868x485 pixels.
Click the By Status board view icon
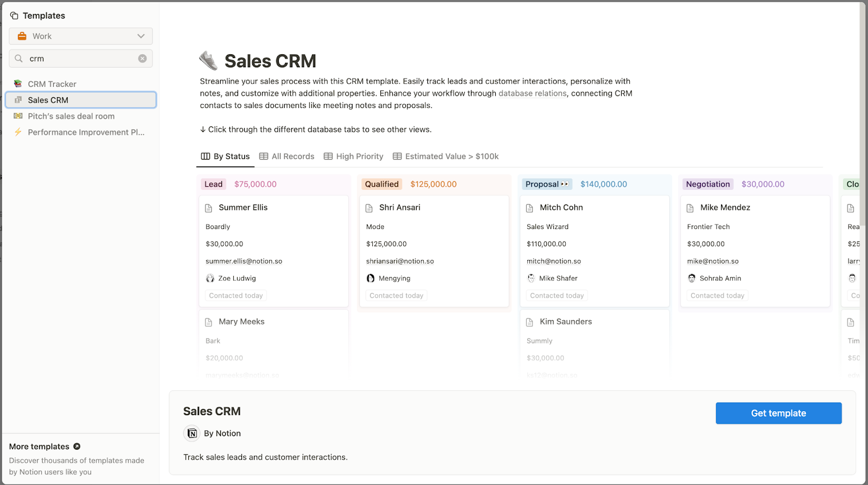pyautogui.click(x=206, y=156)
